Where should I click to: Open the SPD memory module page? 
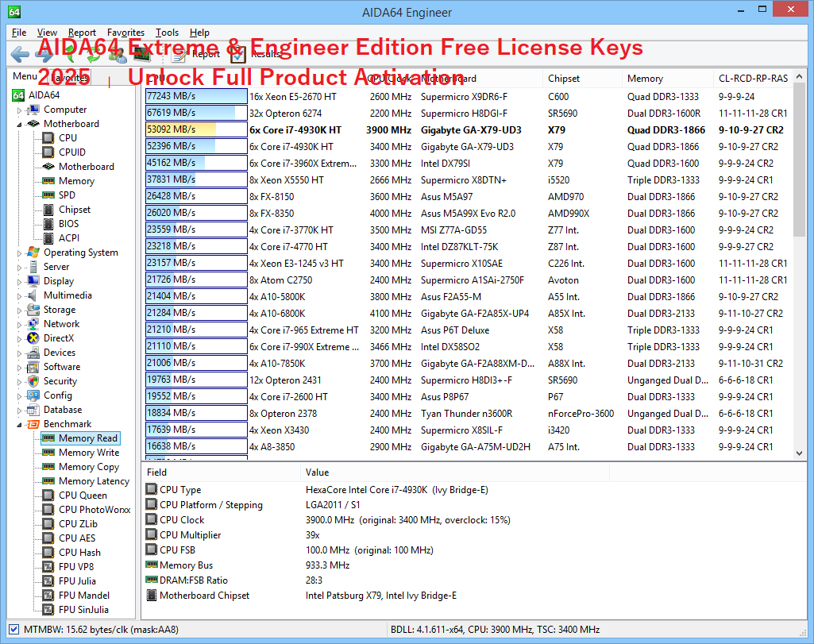67,195
